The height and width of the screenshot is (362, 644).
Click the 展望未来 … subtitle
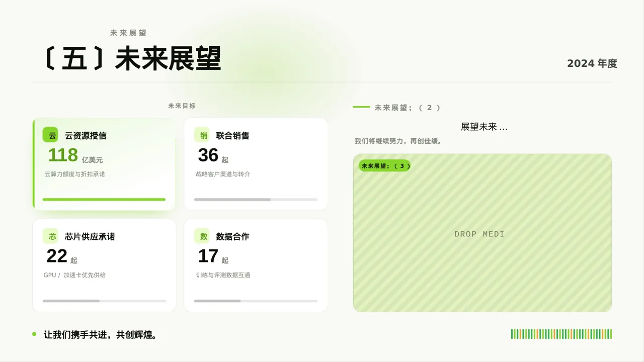(x=484, y=127)
